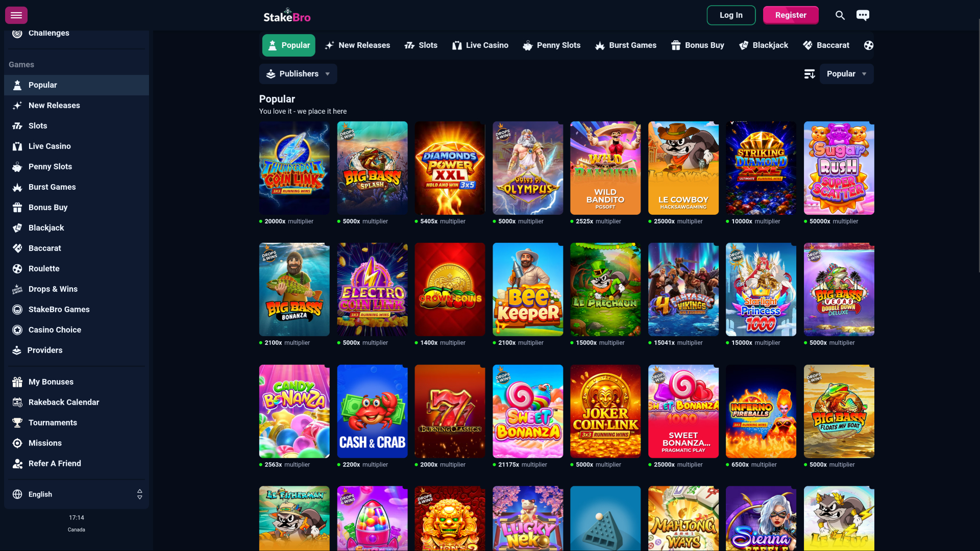Open the Baccarat top tab
Screen dimensions: 980x551
826,45
